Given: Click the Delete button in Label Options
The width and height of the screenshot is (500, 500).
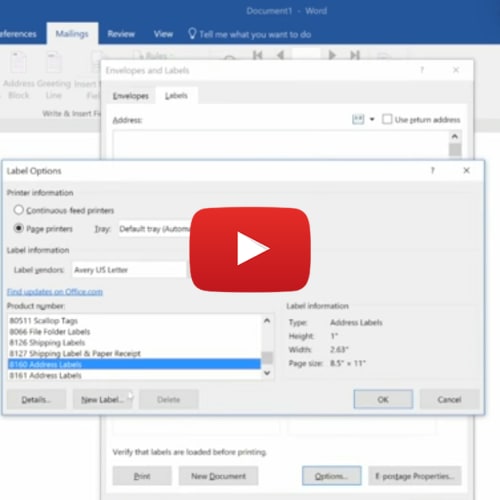Looking at the screenshot, I should point(169,399).
